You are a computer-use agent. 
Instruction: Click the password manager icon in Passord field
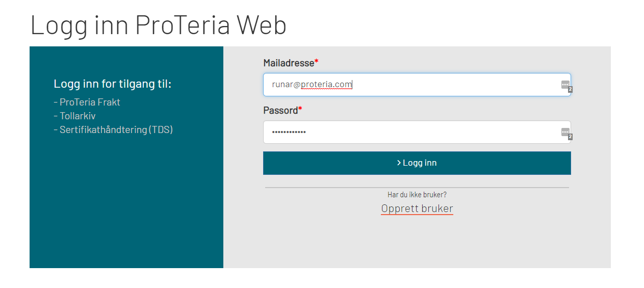tap(565, 132)
